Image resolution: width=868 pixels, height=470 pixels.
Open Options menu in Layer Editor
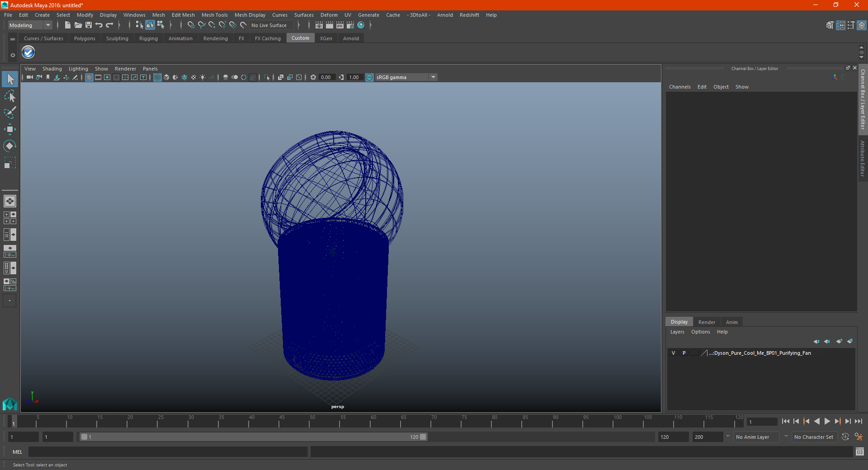[700, 332]
